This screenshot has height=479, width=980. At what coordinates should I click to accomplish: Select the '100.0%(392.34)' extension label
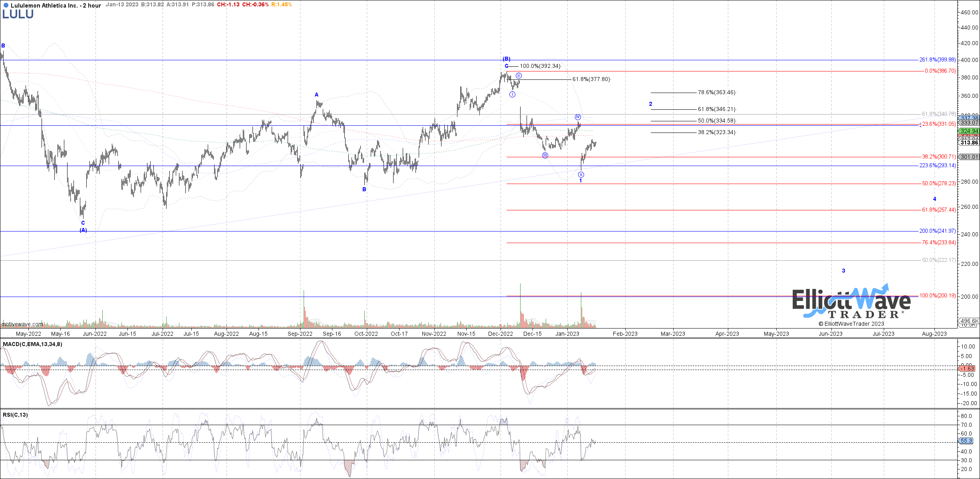coord(540,66)
